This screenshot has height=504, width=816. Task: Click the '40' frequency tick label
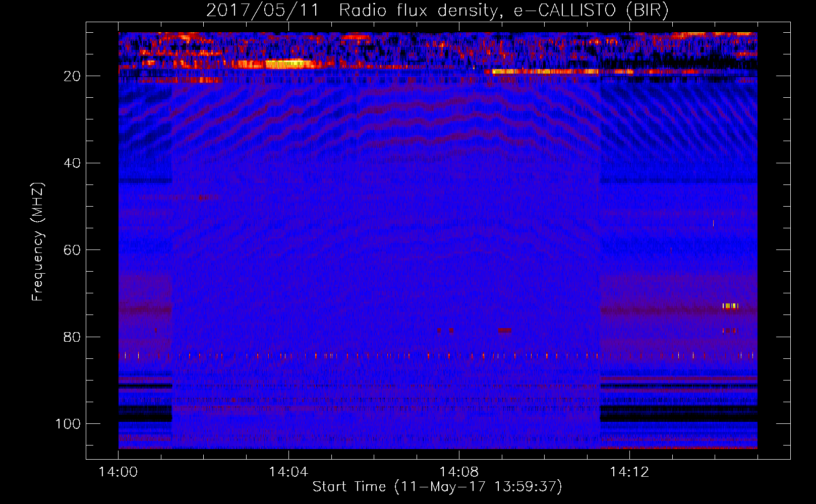[x=73, y=163]
